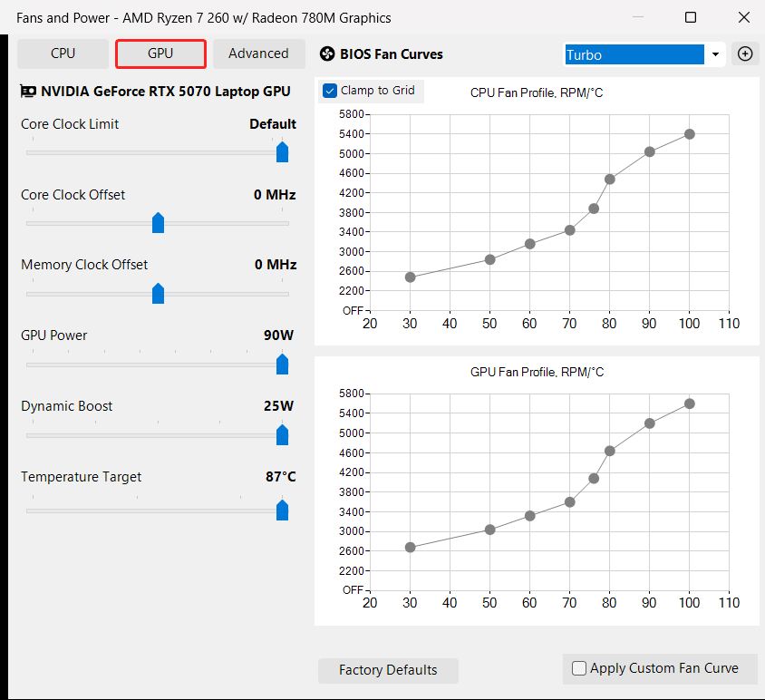Switch to the CPU tab
The image size is (765, 700).
coord(63,53)
